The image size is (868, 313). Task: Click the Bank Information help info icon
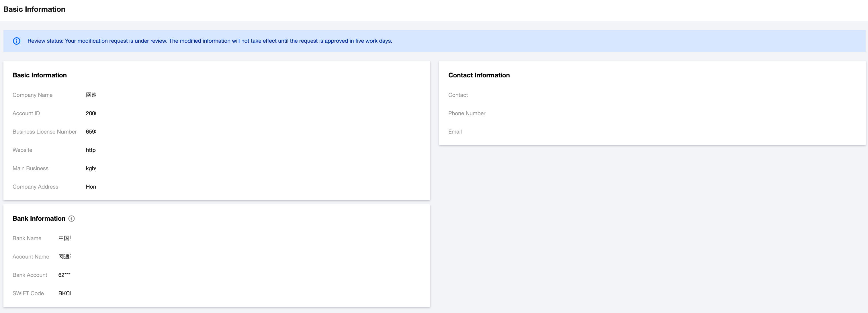click(71, 218)
